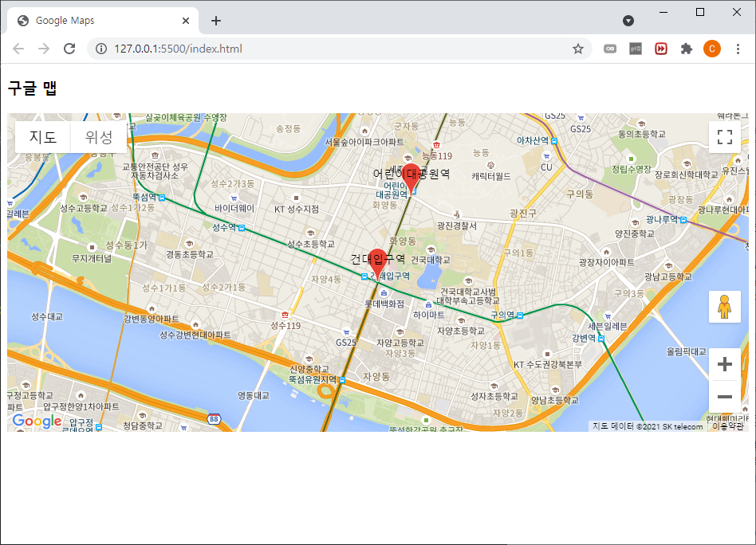The image size is (756, 545).
Task: Click the 건국대학교 map label
Action: [431, 260]
